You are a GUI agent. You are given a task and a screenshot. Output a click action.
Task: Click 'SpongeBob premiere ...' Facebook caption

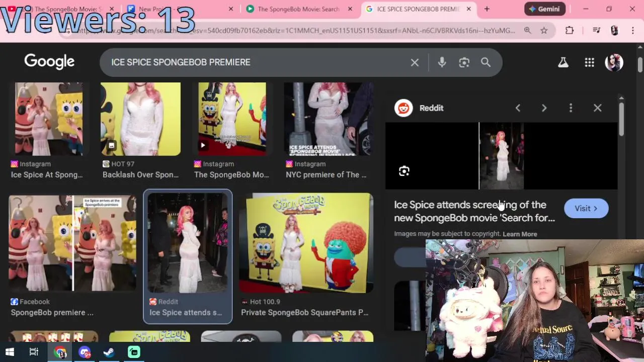[52, 312]
